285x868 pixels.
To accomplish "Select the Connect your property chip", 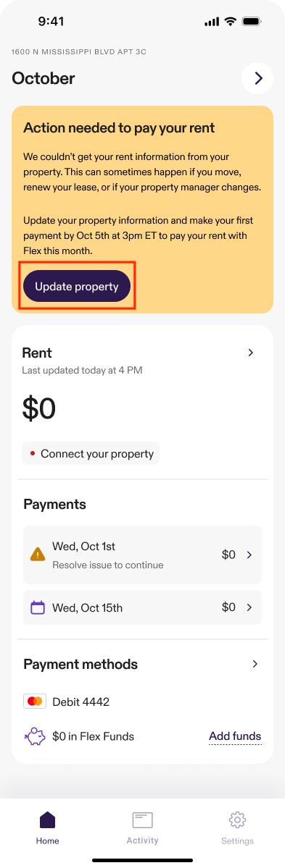I will coord(91,453).
